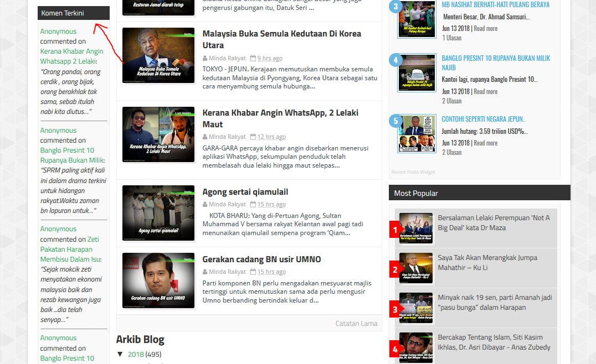Click red number 3 badge in Most Popular
Viewport: 596px width, 364px height.
coord(395,310)
